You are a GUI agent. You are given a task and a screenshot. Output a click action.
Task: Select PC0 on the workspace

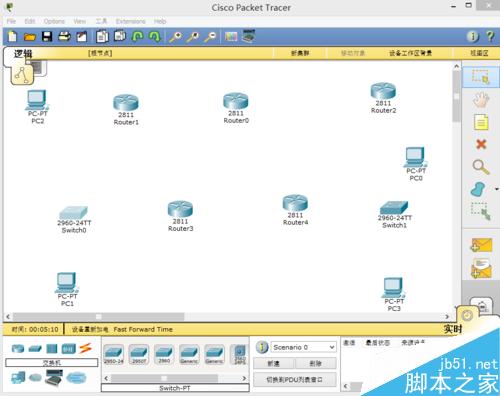tap(415, 157)
